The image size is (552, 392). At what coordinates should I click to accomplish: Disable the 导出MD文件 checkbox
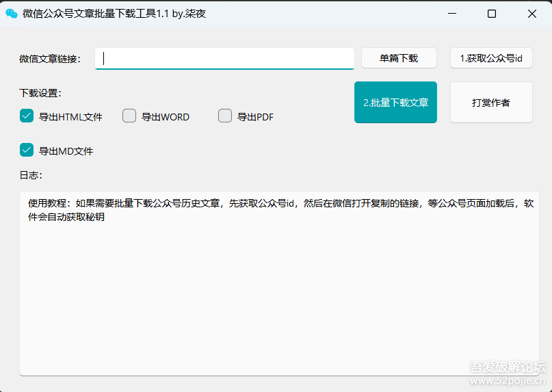tap(27, 151)
